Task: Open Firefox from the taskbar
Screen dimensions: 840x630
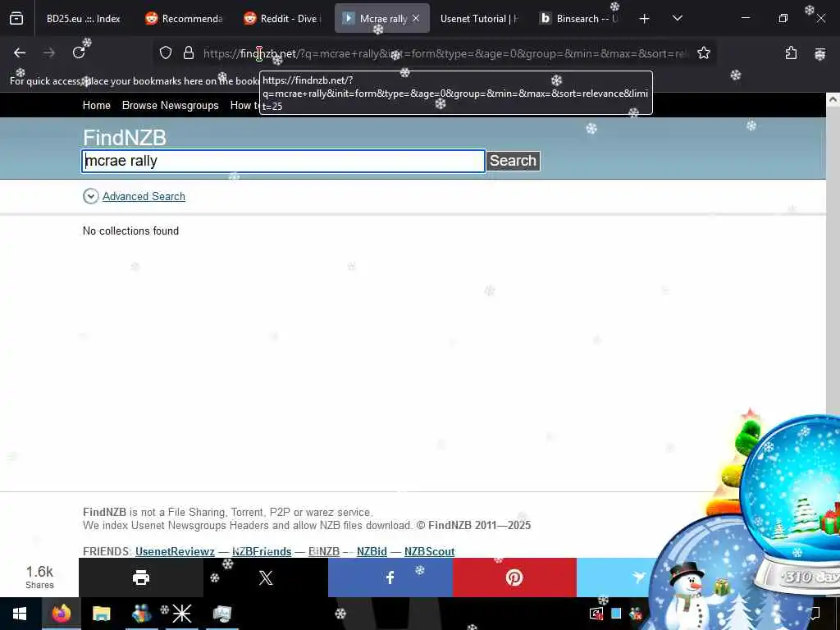Action: [x=61, y=614]
